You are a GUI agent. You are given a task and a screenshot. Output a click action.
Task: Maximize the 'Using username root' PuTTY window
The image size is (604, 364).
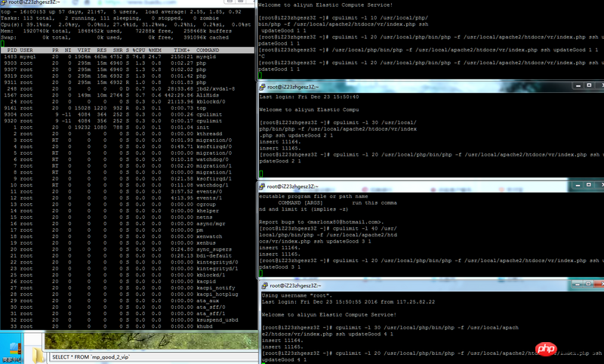coord(588,284)
